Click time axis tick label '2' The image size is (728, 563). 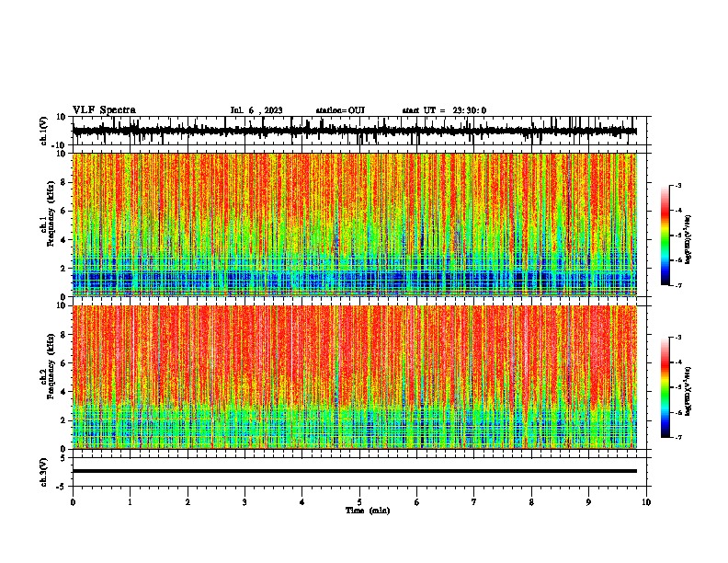coord(188,502)
